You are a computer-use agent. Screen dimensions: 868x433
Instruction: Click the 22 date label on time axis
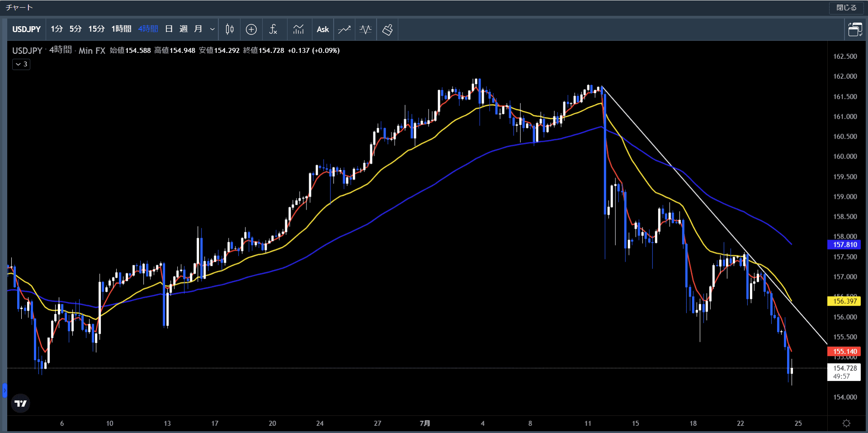pos(741,424)
